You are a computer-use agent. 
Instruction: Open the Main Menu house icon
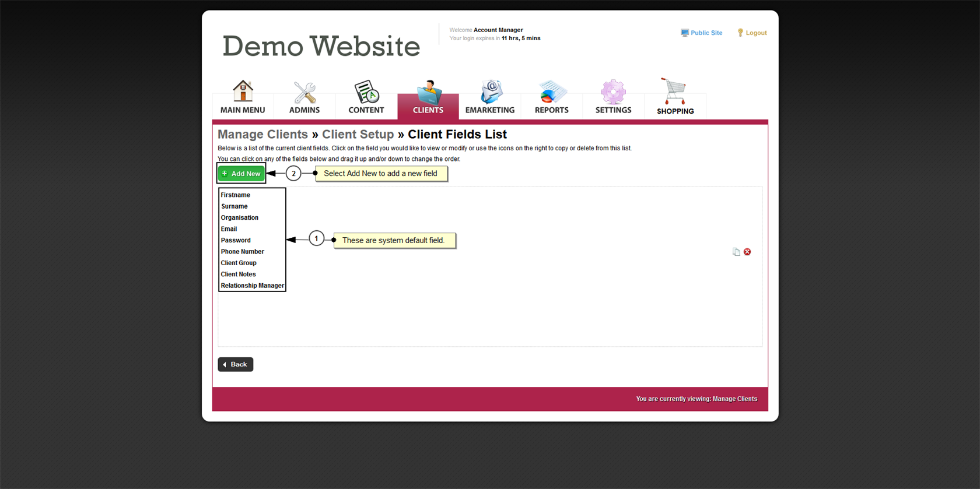click(243, 92)
